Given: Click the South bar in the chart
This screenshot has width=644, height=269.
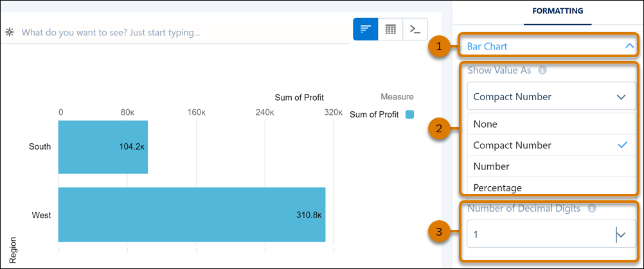Looking at the screenshot, I should pos(103,147).
